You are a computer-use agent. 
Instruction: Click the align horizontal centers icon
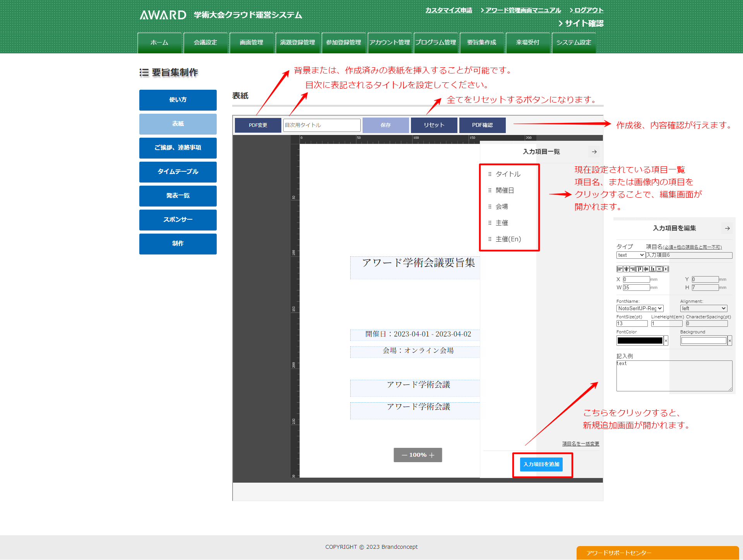click(x=626, y=269)
